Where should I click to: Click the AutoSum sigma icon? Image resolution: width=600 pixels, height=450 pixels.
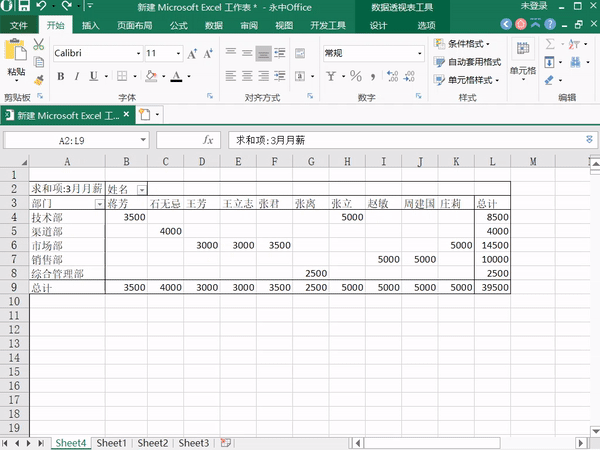tap(550, 44)
